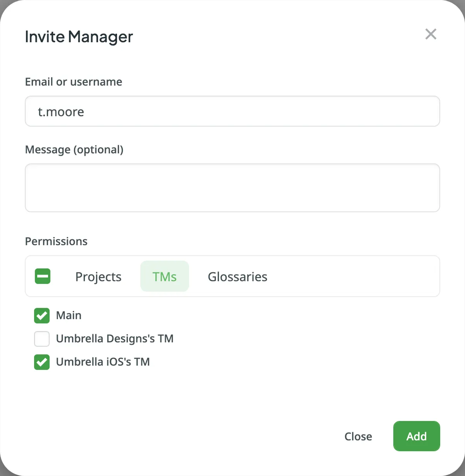The width and height of the screenshot is (465, 476).
Task: Dismiss the Invite Manager dialog via the X
Action: (431, 34)
